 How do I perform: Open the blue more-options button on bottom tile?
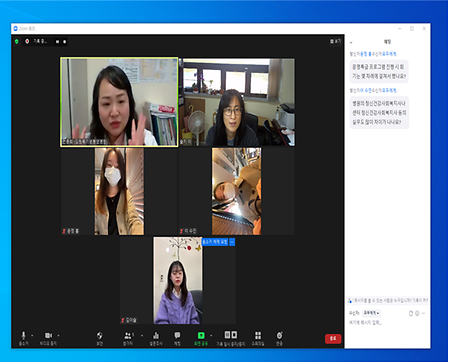[x=232, y=242]
